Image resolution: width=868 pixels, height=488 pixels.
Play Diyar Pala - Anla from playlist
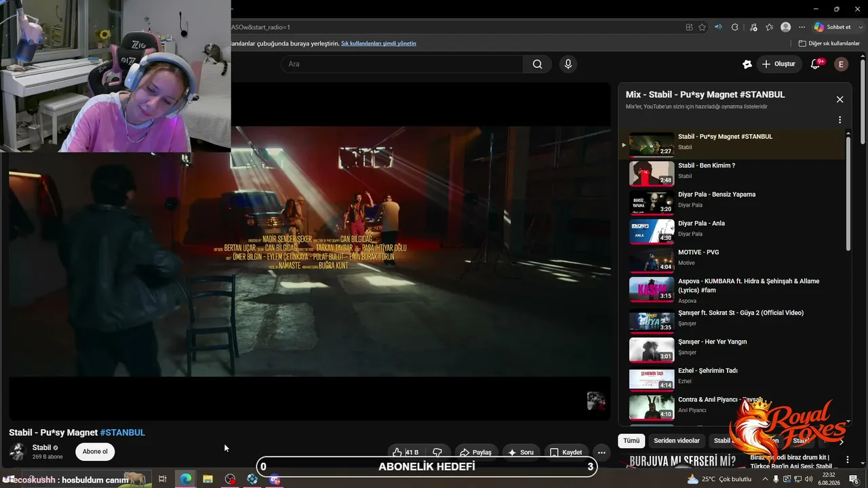pyautogui.click(x=732, y=231)
